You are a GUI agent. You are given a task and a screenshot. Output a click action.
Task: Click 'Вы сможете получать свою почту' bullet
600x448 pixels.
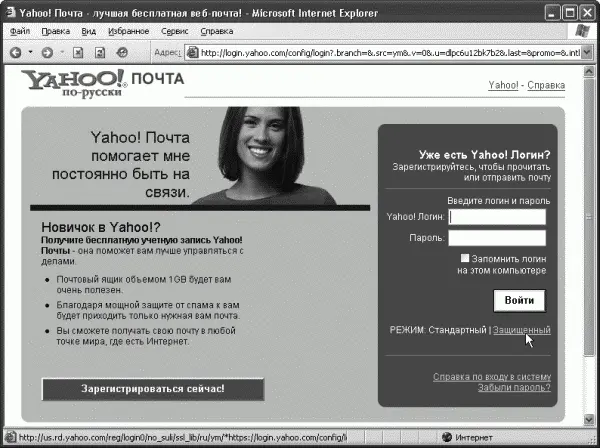click(146, 336)
